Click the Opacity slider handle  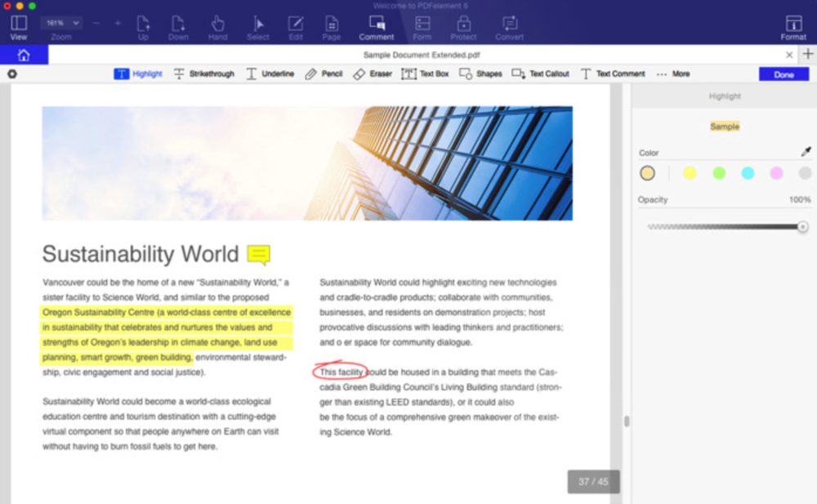[802, 227]
